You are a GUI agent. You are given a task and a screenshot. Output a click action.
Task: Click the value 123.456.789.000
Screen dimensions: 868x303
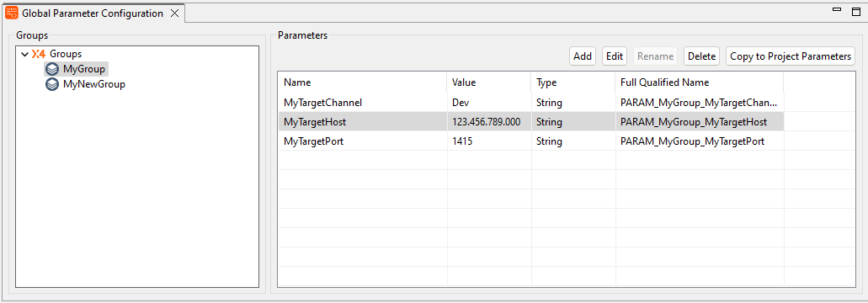(486, 122)
